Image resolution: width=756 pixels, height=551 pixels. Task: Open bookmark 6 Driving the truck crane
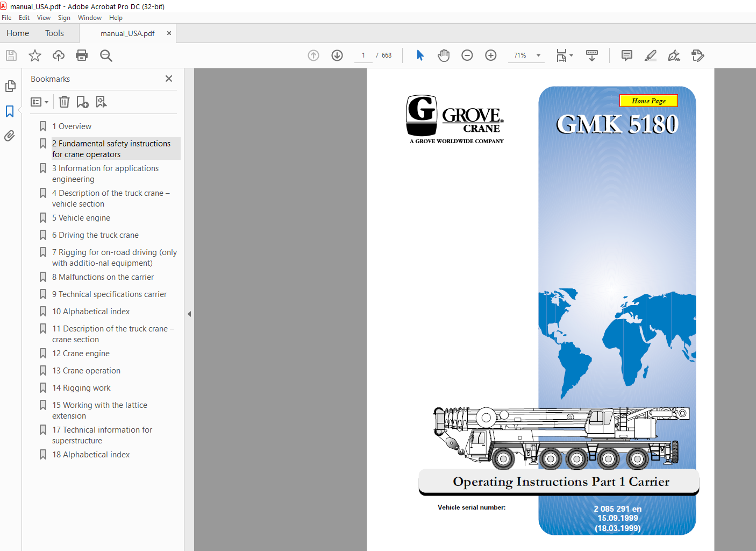[x=95, y=235]
